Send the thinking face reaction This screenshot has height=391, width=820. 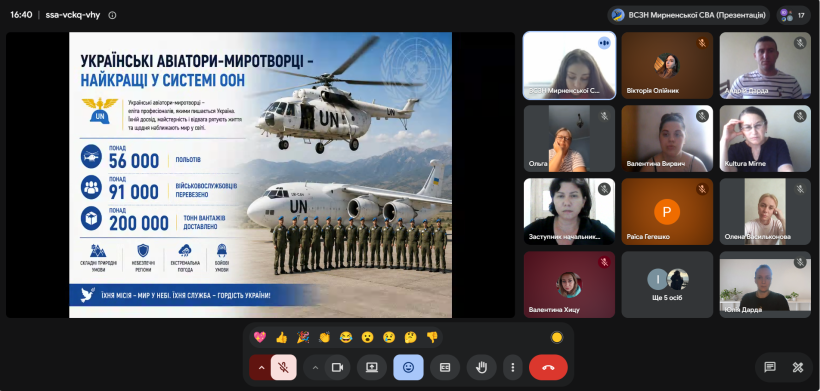click(x=411, y=337)
